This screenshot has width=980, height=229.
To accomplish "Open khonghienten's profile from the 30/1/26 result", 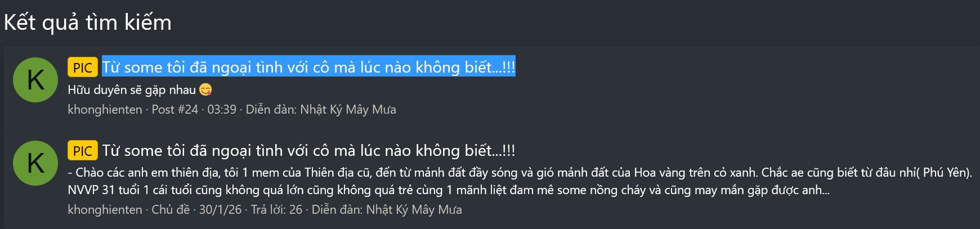I will point(105,210).
